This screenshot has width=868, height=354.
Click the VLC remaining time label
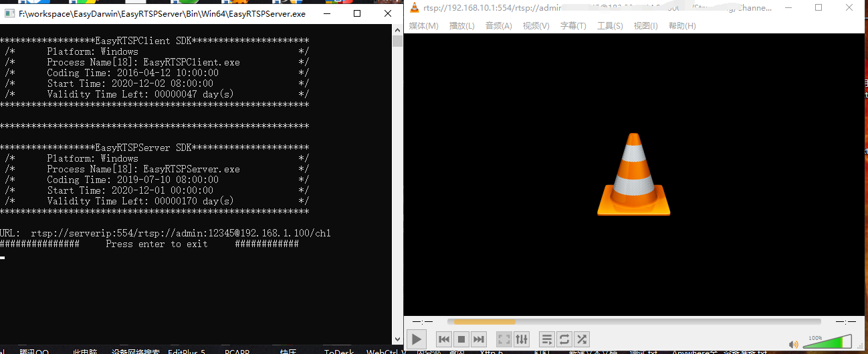tap(845, 322)
